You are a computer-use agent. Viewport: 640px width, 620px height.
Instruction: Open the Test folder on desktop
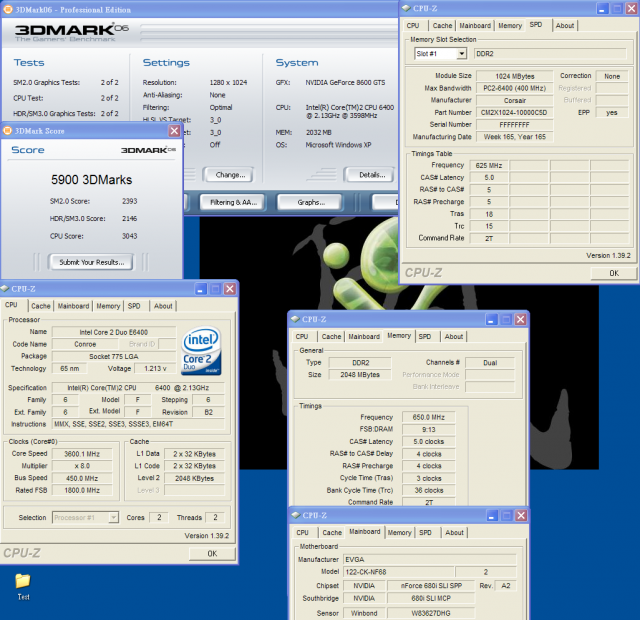pyautogui.click(x=23, y=586)
